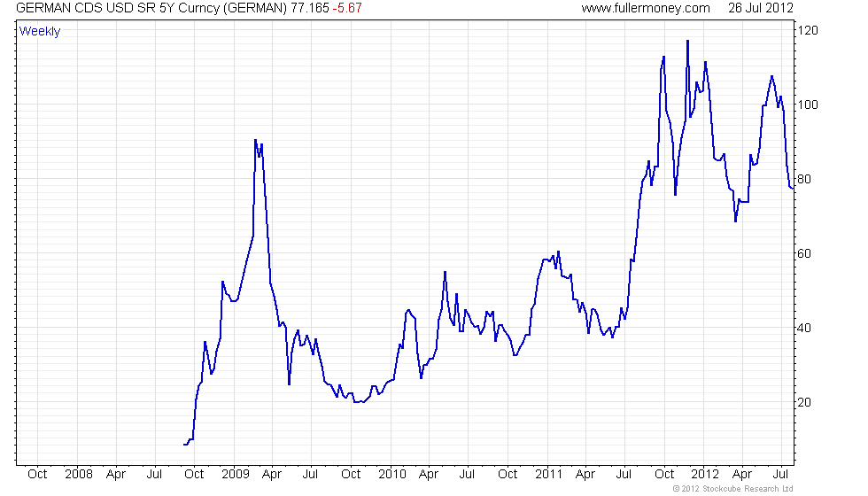Screen dimensions: 868x496
Task: Click the 'Apr' label right after 2010
Action: (x=429, y=475)
